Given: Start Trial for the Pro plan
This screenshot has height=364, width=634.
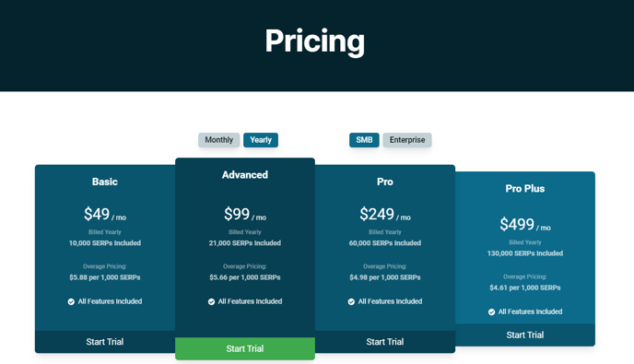Looking at the screenshot, I should (x=385, y=342).
